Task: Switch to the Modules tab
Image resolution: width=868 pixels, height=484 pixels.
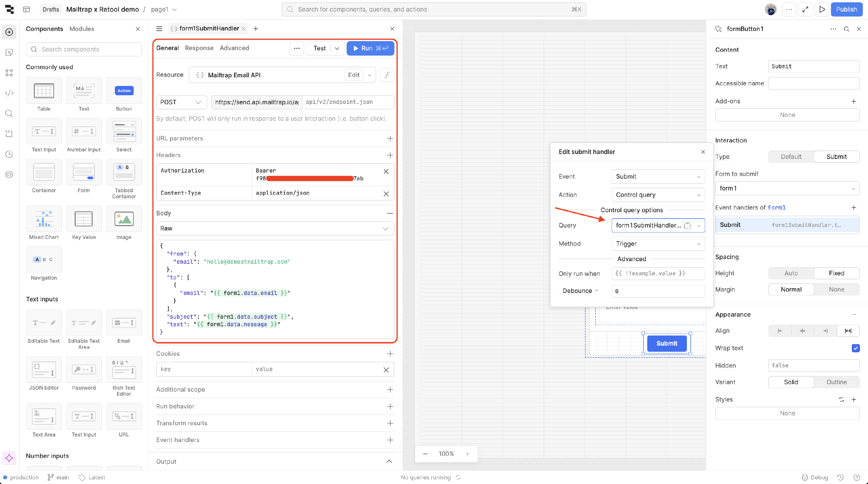Action: pyautogui.click(x=82, y=29)
